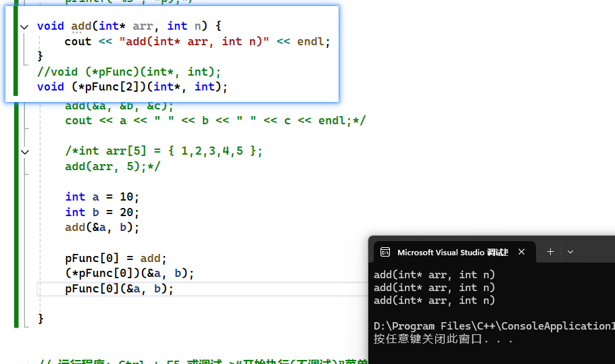Viewport: 615px width, 364px height.
Task: Collapse the add function definition block
Action: tap(25, 26)
